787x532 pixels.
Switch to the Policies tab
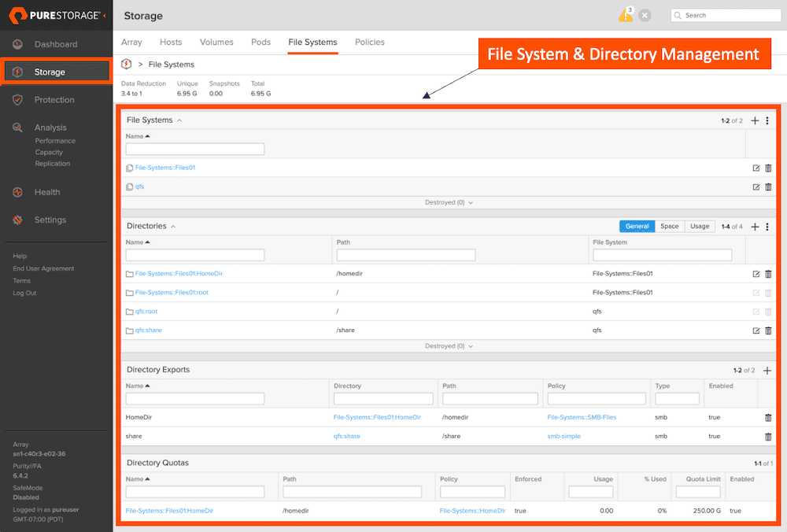[x=369, y=42]
